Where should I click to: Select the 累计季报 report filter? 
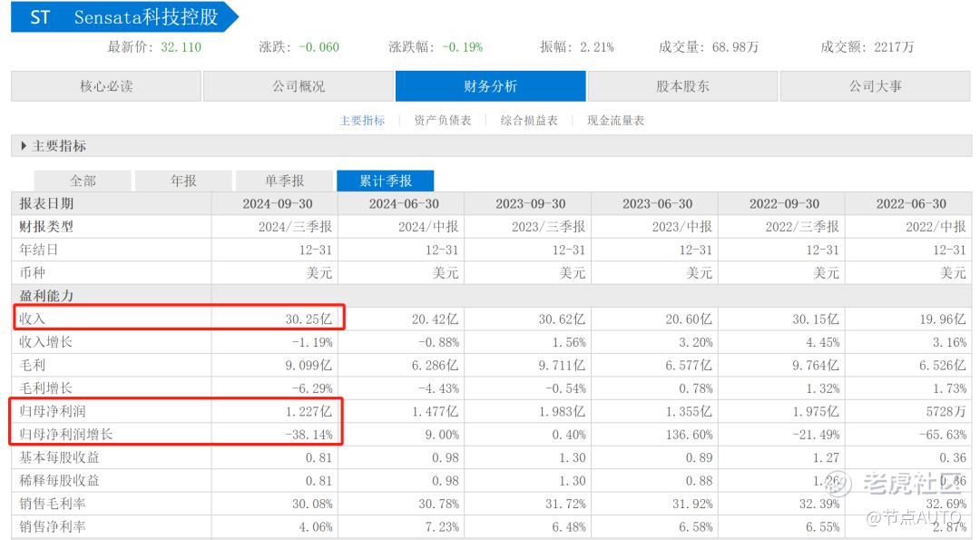[x=386, y=181]
